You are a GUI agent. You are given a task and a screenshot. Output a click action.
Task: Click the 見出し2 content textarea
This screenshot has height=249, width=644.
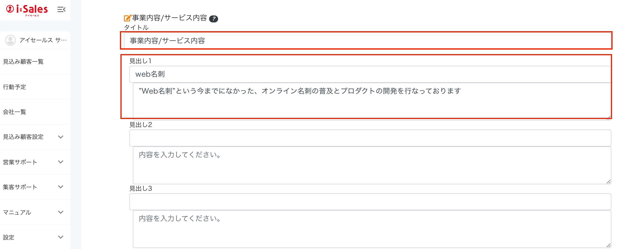pyautogui.click(x=372, y=165)
